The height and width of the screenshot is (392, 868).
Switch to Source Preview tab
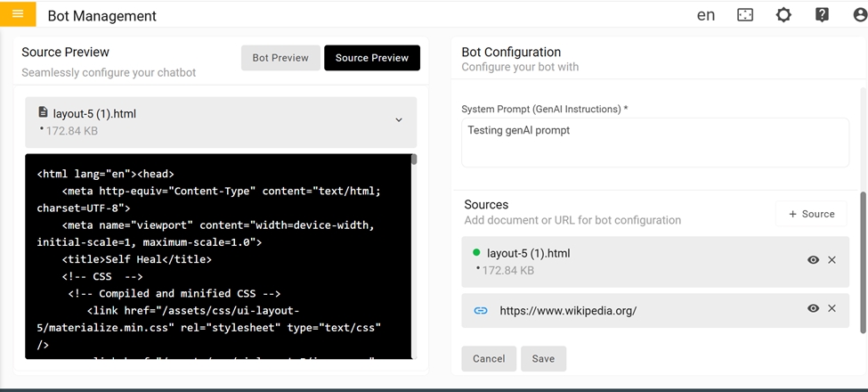[x=371, y=58]
